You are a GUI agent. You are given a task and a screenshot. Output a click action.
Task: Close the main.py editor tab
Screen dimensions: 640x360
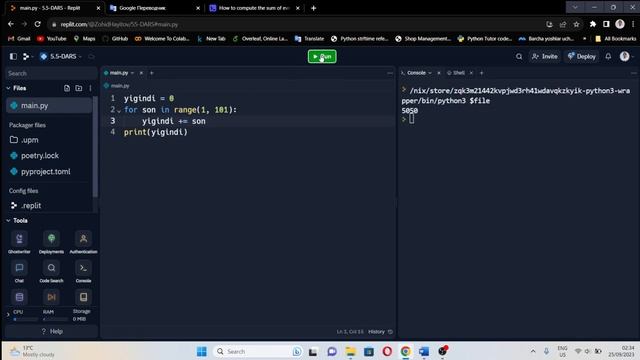click(141, 73)
